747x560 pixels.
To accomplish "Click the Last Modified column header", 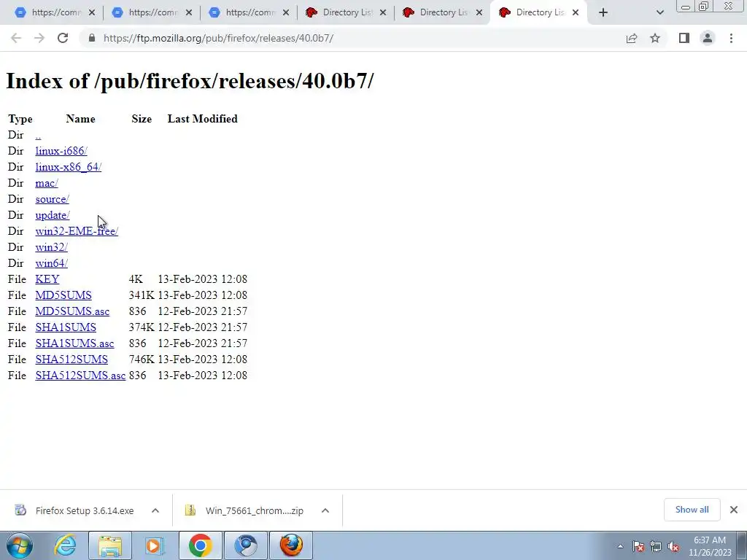I will click(203, 119).
